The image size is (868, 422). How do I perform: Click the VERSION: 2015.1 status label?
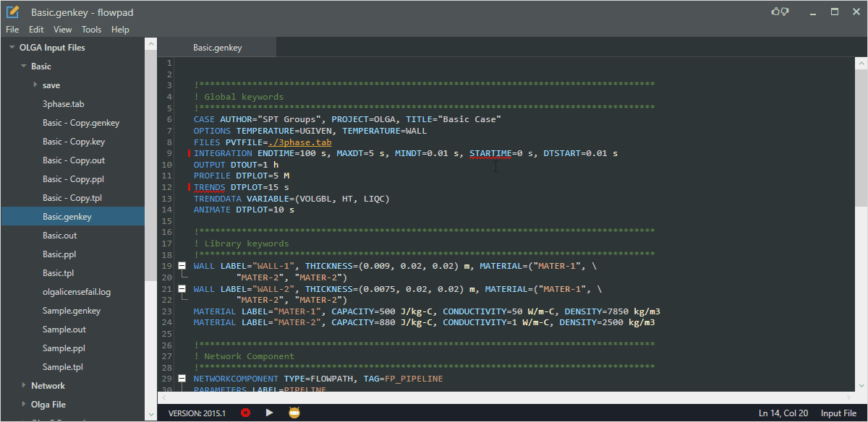click(197, 413)
